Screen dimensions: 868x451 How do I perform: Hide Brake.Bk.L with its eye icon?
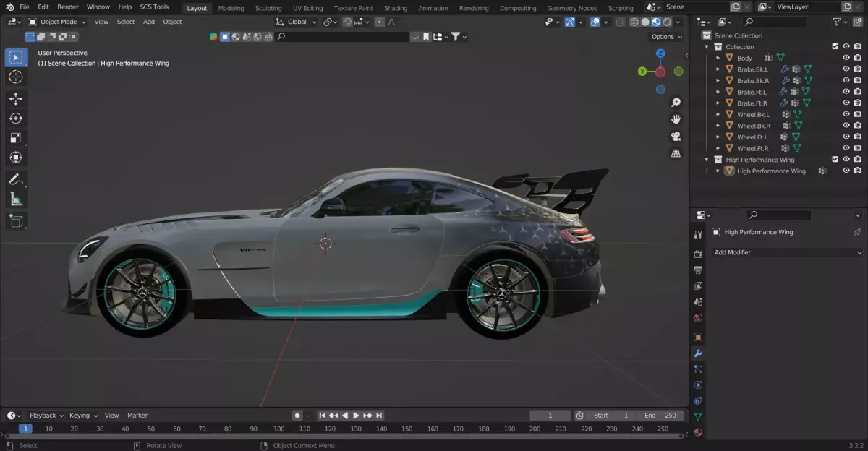846,69
